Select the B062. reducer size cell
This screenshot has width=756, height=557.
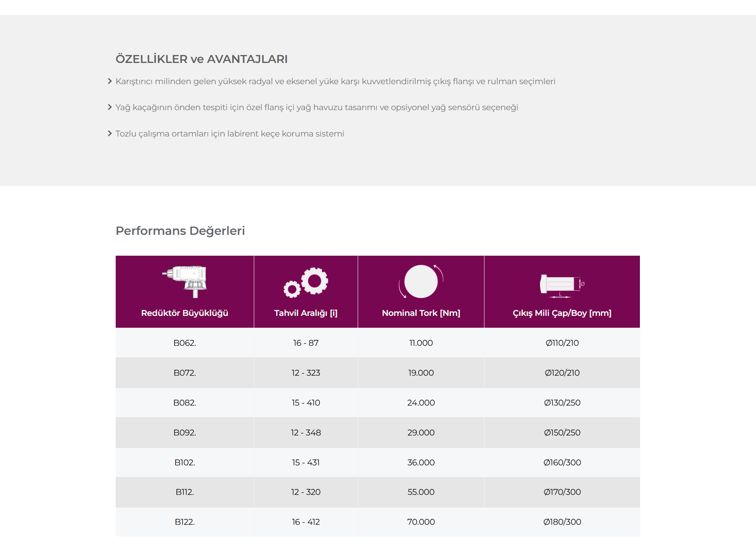pos(185,343)
